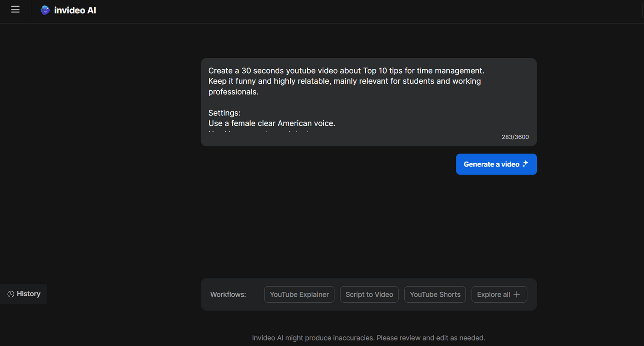
Task: Select the YouTube Explainer workflow
Action: pos(299,294)
